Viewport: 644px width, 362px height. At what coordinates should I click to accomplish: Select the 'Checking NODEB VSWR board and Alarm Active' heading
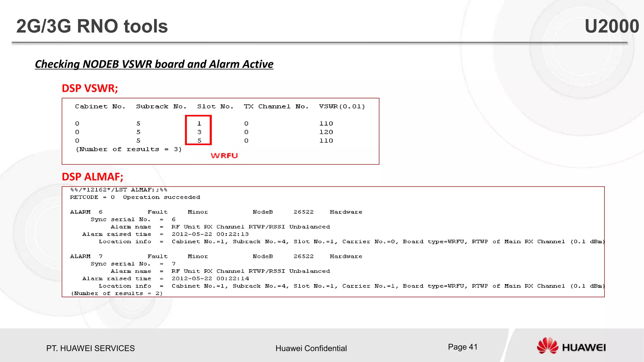pyautogui.click(x=154, y=64)
